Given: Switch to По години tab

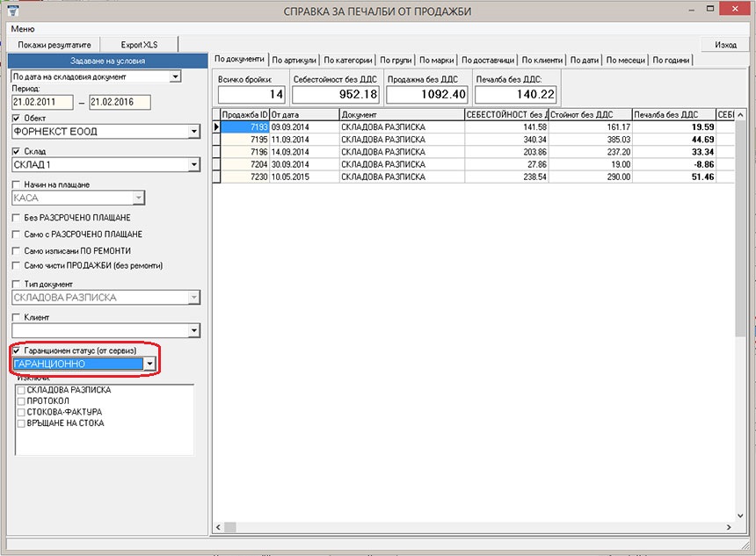Looking at the screenshot, I should (x=671, y=61).
